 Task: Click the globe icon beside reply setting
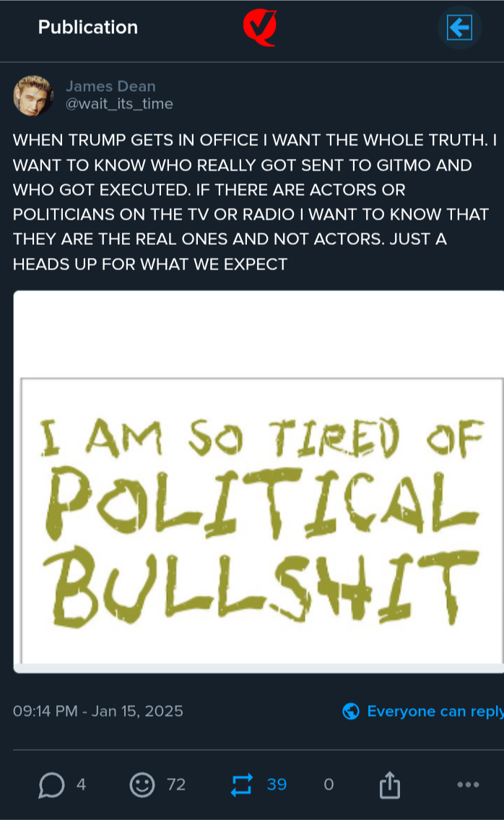(351, 711)
